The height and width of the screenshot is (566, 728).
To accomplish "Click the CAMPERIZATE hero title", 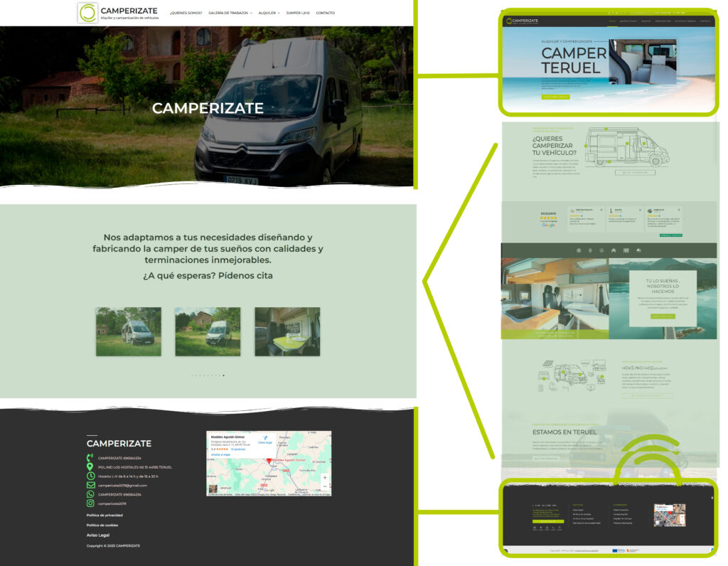I will pos(208,108).
